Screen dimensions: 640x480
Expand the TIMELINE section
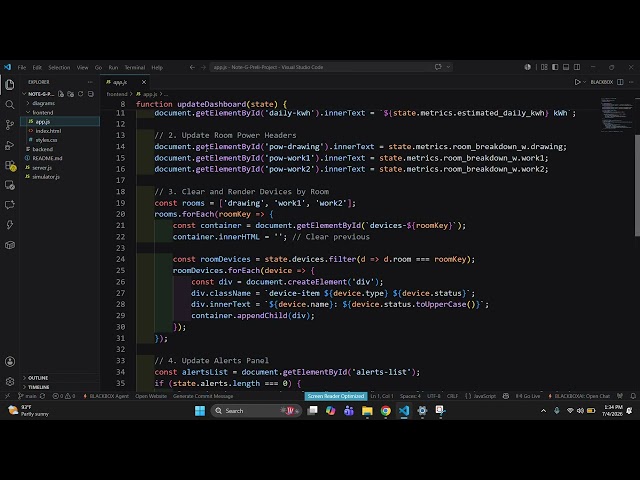39,387
